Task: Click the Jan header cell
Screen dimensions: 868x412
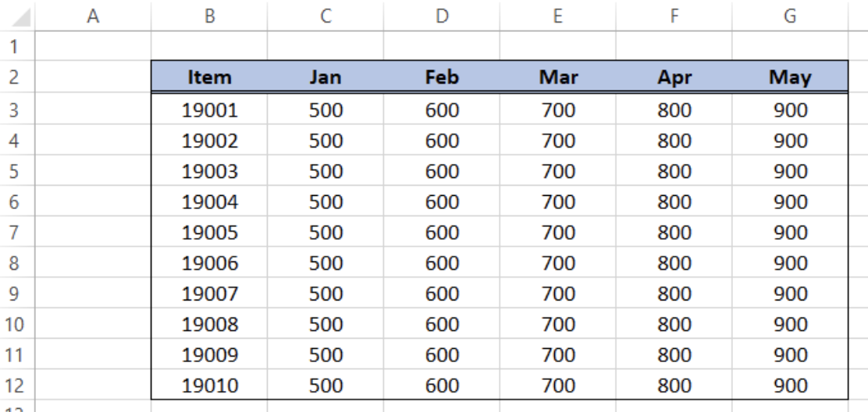Action: [325, 76]
